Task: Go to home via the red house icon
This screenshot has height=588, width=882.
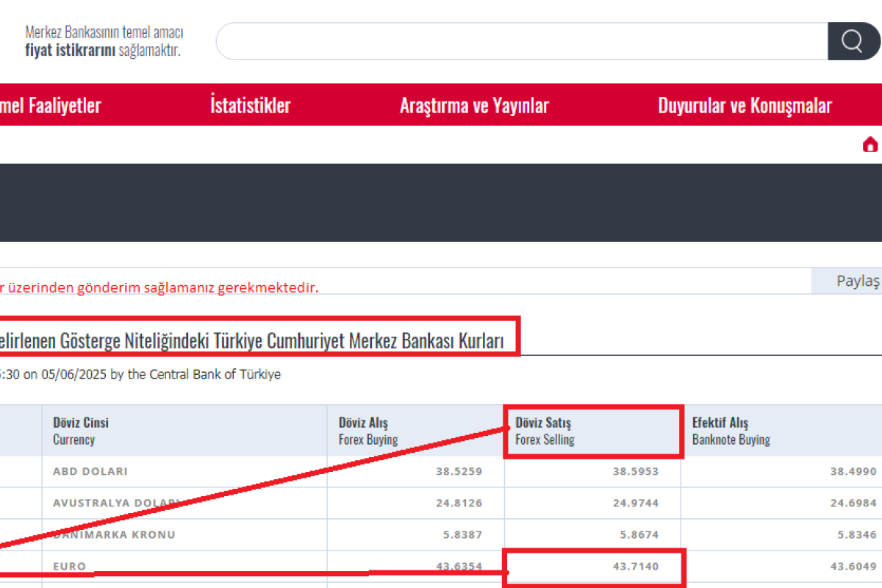Action: (870, 145)
